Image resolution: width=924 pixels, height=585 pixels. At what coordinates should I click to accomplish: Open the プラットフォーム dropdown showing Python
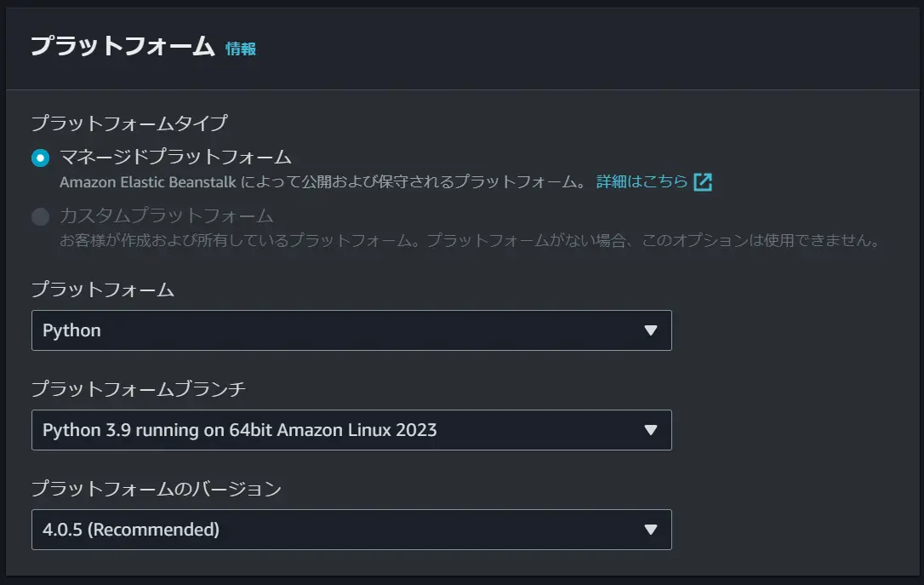click(x=351, y=330)
